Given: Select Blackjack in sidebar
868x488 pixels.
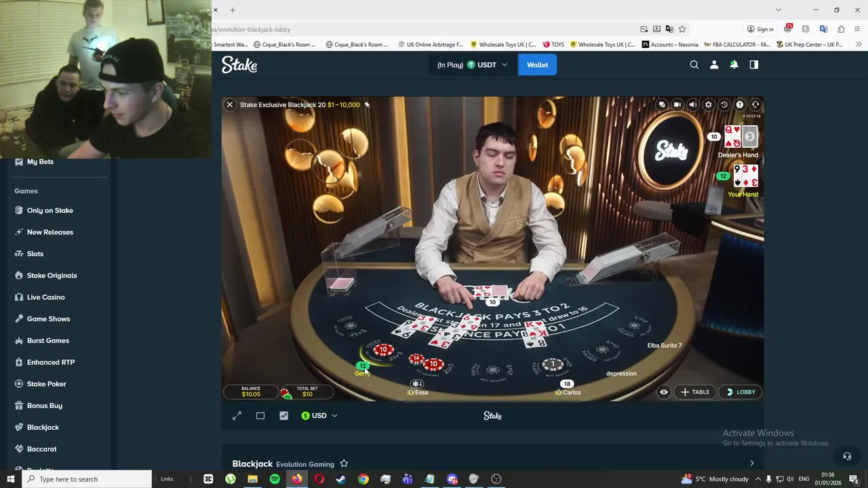Looking at the screenshot, I should click(43, 427).
